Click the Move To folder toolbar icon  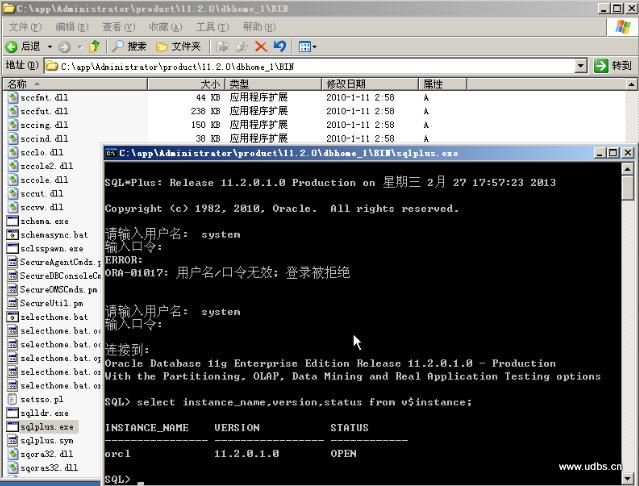[x=222, y=46]
